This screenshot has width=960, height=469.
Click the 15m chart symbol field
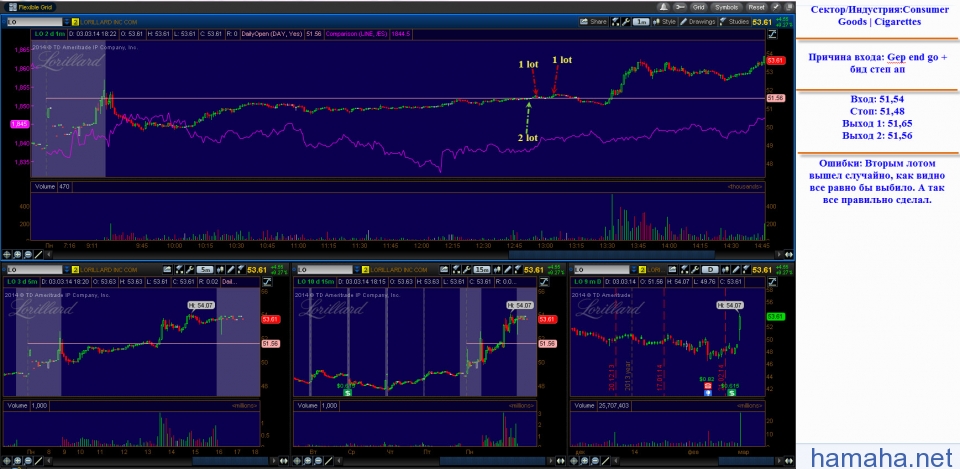click(325, 269)
